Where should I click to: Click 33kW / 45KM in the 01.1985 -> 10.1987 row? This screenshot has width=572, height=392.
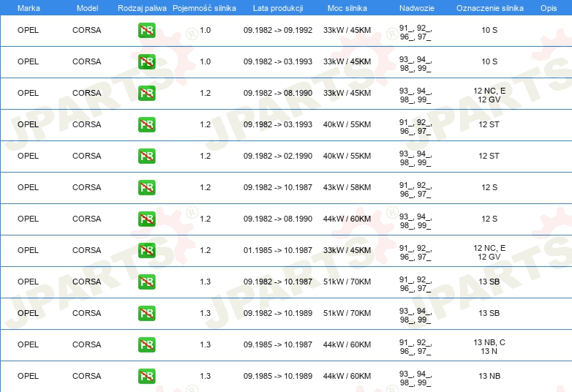(347, 250)
